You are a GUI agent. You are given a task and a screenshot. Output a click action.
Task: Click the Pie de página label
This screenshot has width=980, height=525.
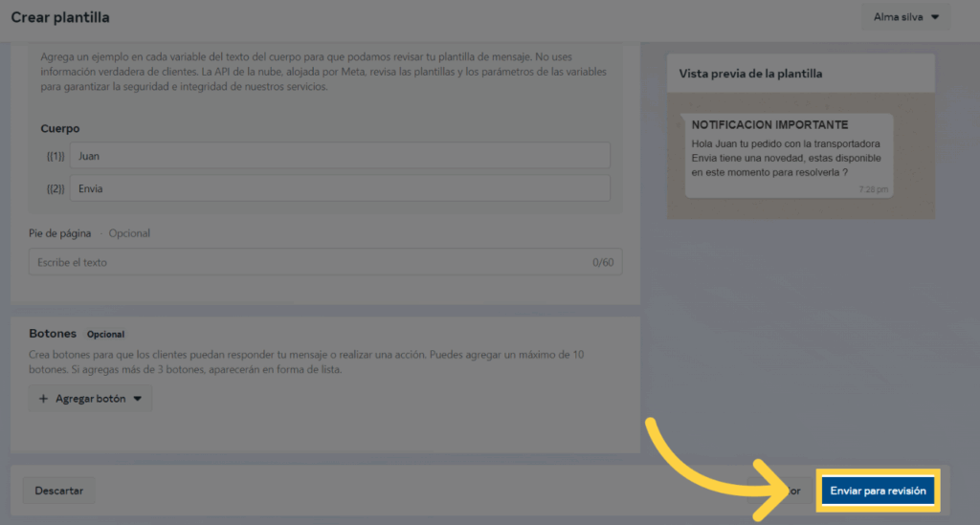click(x=60, y=233)
